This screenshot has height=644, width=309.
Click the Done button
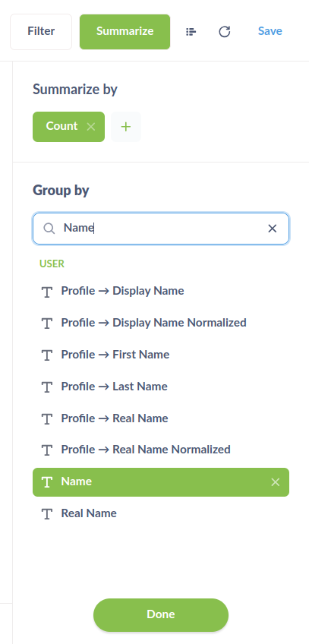point(161,615)
